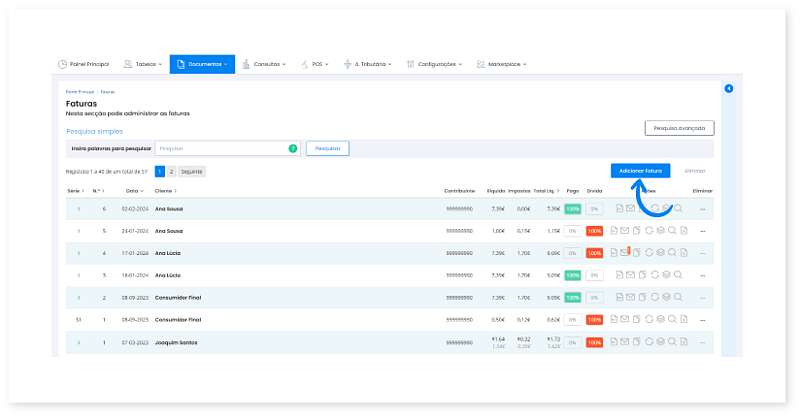Click the magnifier icon in the 24-01-2024 Ana Sousa row
Screen dimensions: 800x417
[x=673, y=230]
